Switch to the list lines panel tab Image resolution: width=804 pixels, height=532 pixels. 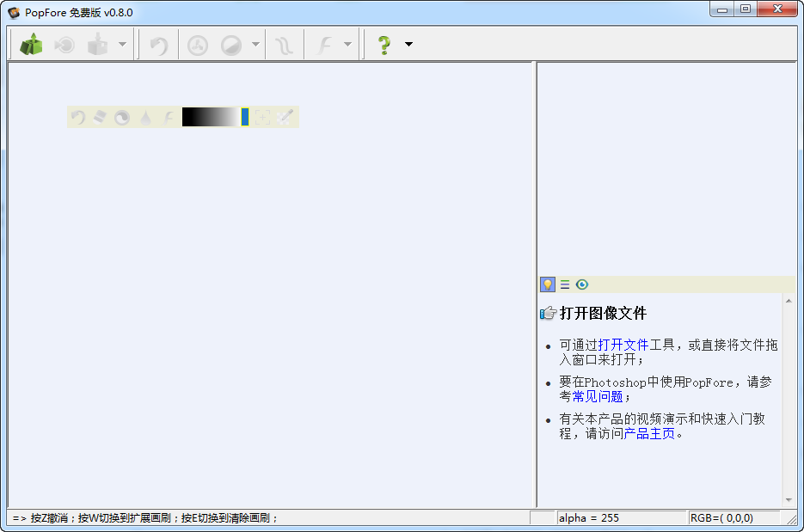pos(565,284)
